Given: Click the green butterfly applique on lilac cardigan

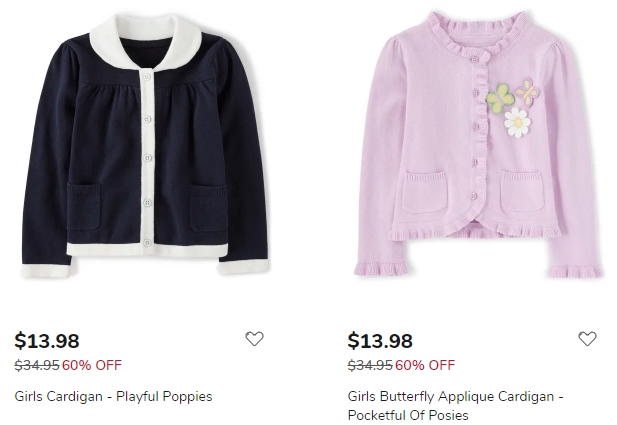Looking at the screenshot, I should click(x=500, y=99).
